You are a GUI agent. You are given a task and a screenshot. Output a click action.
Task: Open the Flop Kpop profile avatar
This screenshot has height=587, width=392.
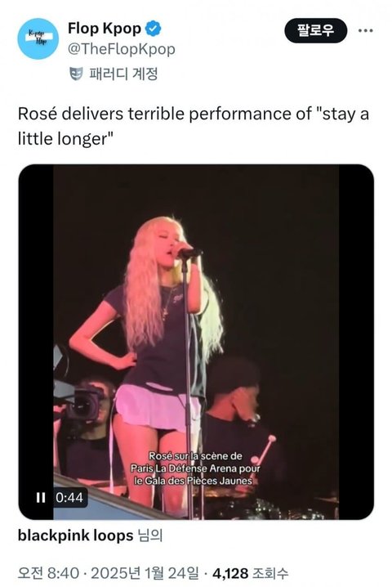(x=38, y=39)
